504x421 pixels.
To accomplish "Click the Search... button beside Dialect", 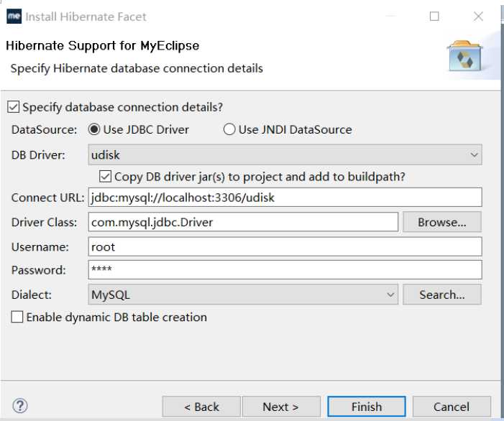I will point(442,294).
